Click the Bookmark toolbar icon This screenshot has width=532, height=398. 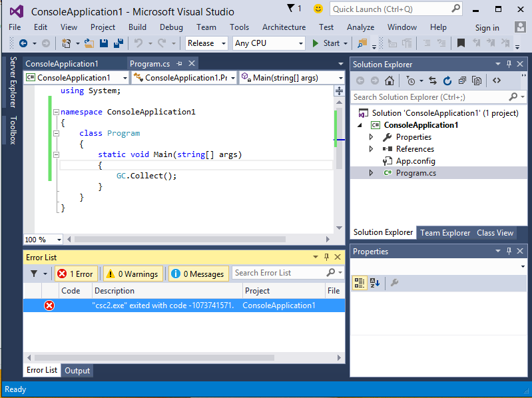[x=461, y=43]
